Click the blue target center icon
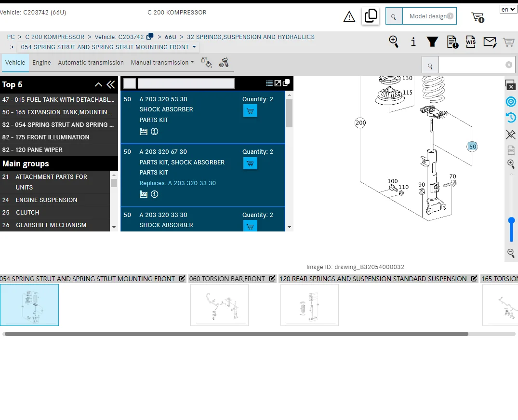 coord(511,102)
